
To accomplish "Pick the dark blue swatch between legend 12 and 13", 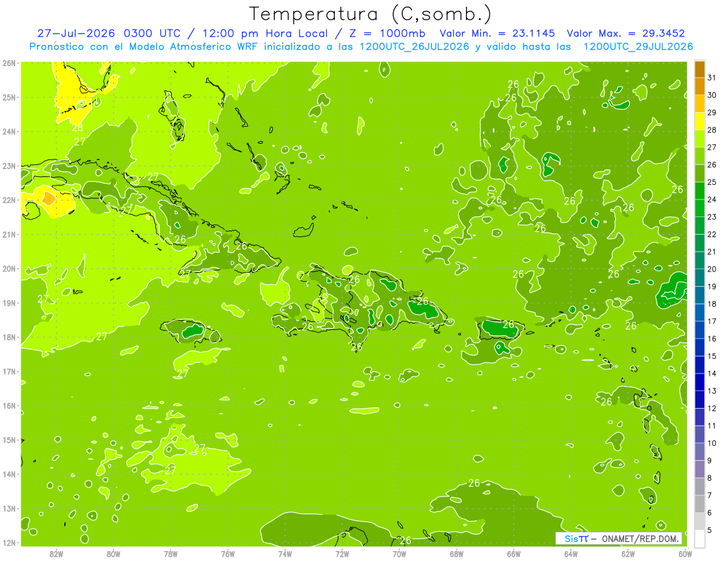I will click(x=699, y=400).
